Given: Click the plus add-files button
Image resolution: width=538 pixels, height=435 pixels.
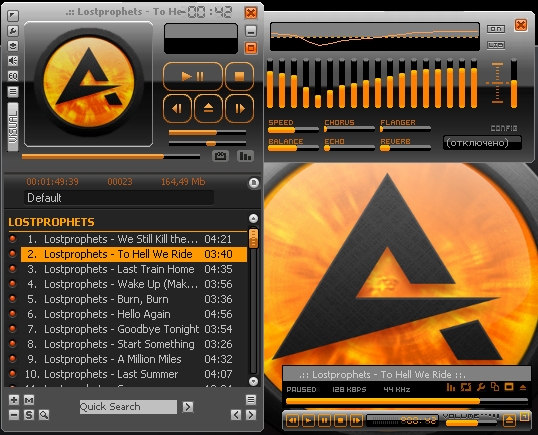Looking at the screenshot, I should (x=14, y=400).
